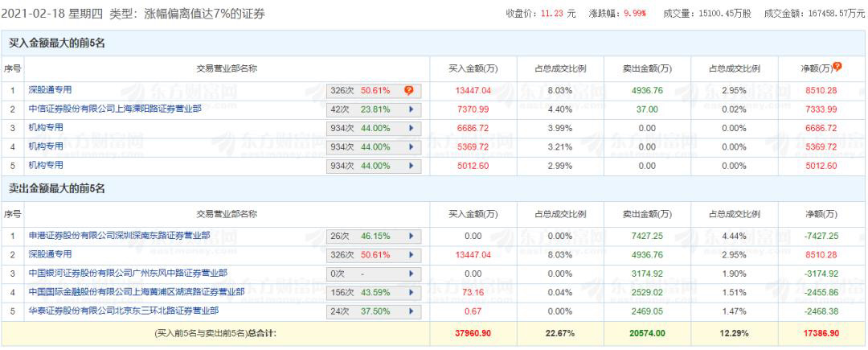Expand arrow in 中国国际金融上海湖滨路 row
This screenshot has width=868, height=350.
point(411,292)
